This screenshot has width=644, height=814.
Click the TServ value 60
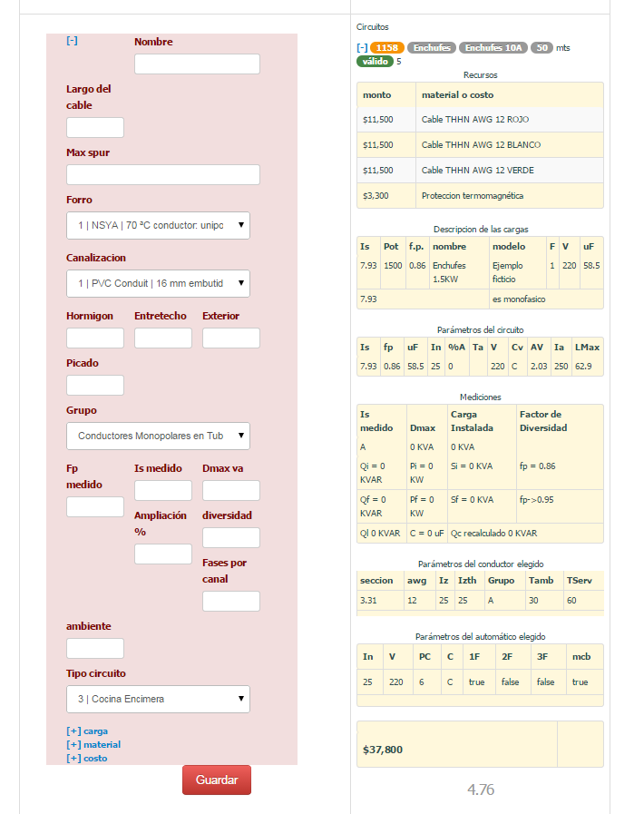(x=571, y=600)
